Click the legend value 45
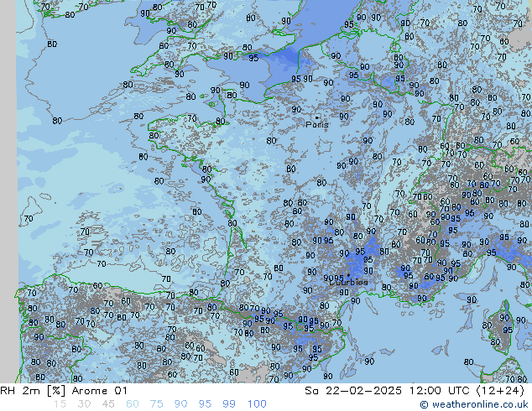532x411 pixels. point(108,404)
